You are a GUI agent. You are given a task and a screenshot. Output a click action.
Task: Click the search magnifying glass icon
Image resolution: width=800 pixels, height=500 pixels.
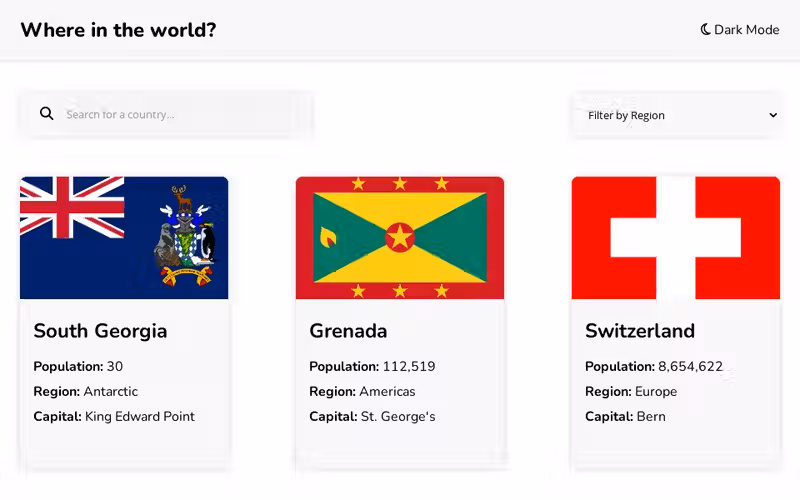[x=46, y=114]
